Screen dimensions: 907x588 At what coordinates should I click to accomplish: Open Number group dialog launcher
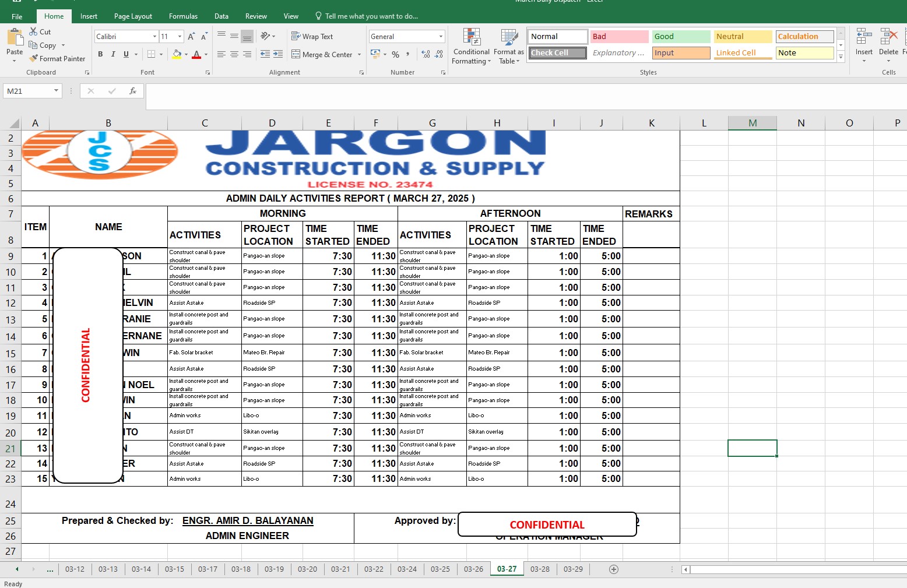coord(443,72)
